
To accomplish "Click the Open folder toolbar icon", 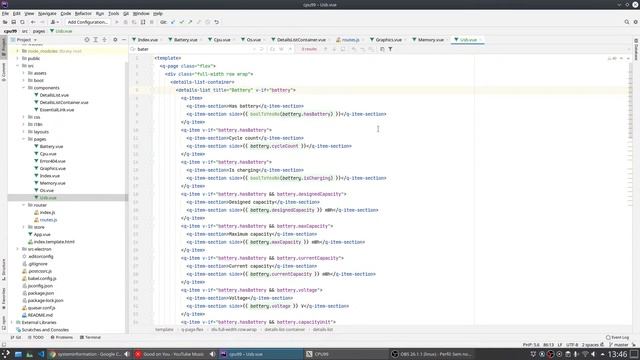I will tap(5, 22).
